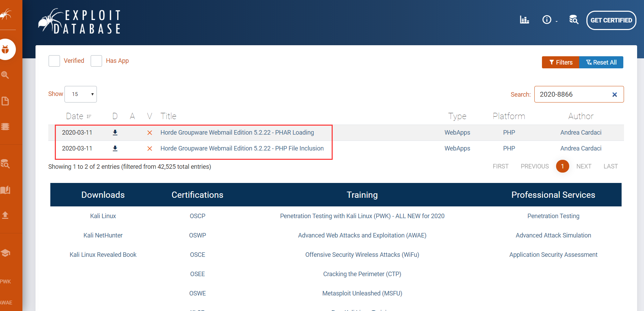Image resolution: width=644 pixels, height=311 pixels.
Task: Click the book icon for Google Hacking Database
Action: coord(5,190)
